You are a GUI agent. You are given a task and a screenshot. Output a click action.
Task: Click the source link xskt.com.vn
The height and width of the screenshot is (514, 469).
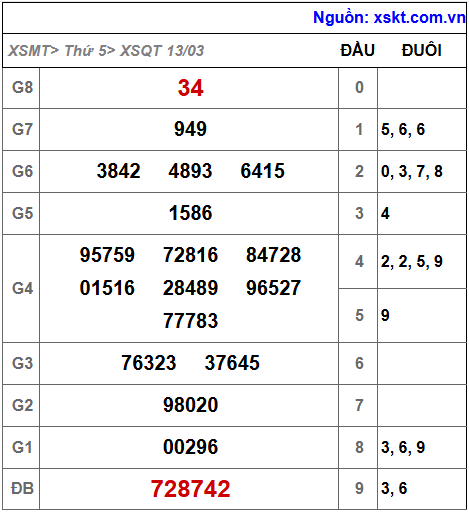(419, 17)
